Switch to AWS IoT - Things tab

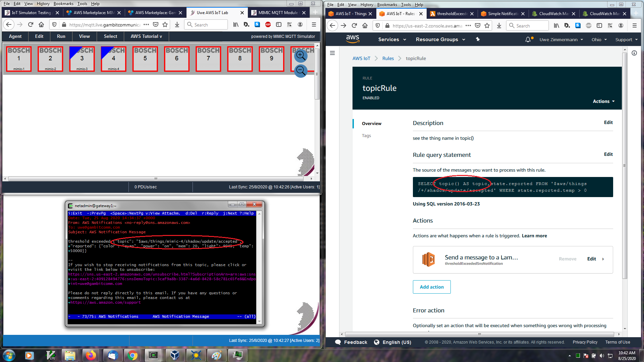click(x=351, y=14)
